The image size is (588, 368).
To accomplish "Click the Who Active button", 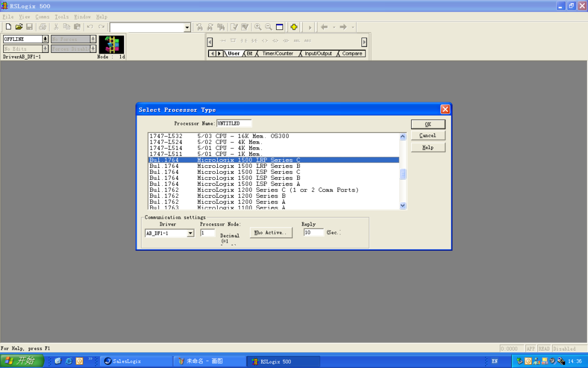I will [271, 233].
